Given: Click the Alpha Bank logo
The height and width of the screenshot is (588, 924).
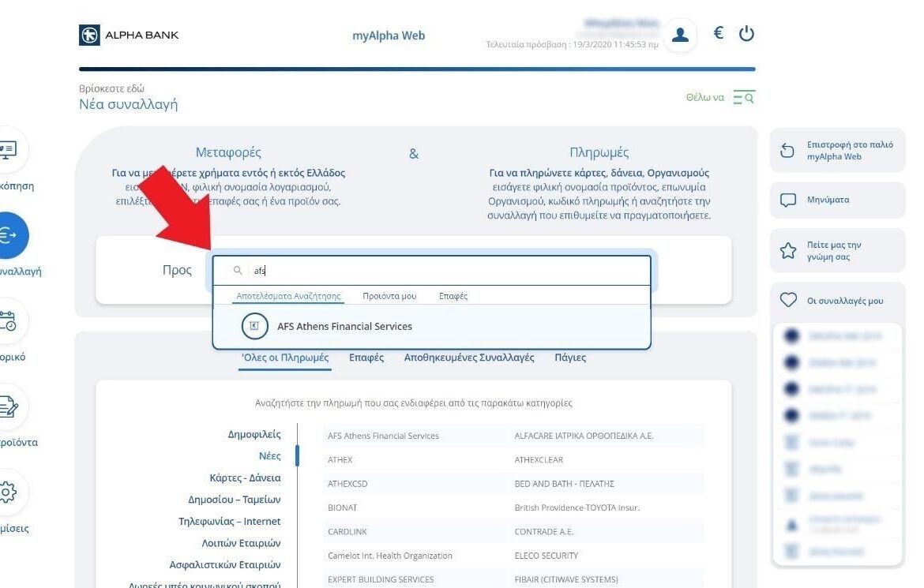Looking at the screenshot, I should (129, 35).
